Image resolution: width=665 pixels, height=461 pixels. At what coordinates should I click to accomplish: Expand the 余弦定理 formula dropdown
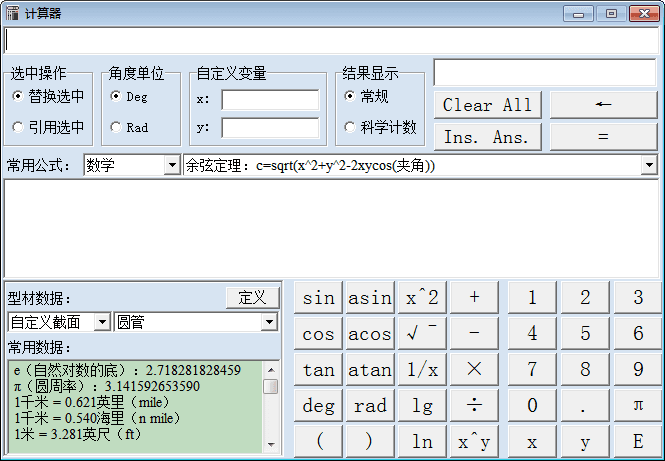pos(649,165)
